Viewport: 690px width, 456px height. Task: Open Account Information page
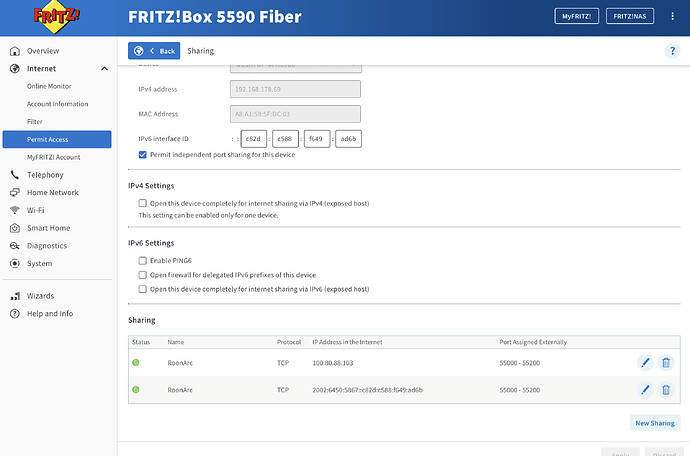click(x=57, y=104)
